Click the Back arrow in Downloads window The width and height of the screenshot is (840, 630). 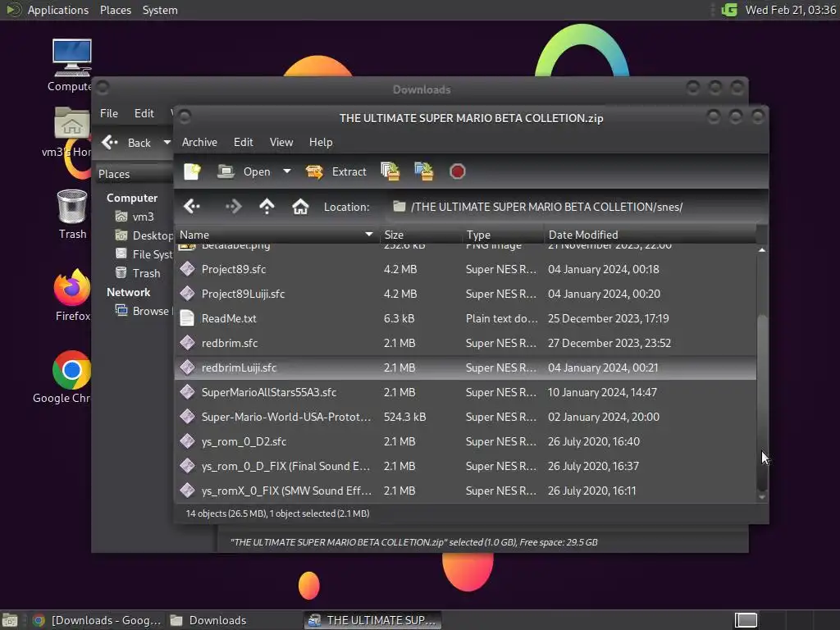click(x=110, y=143)
